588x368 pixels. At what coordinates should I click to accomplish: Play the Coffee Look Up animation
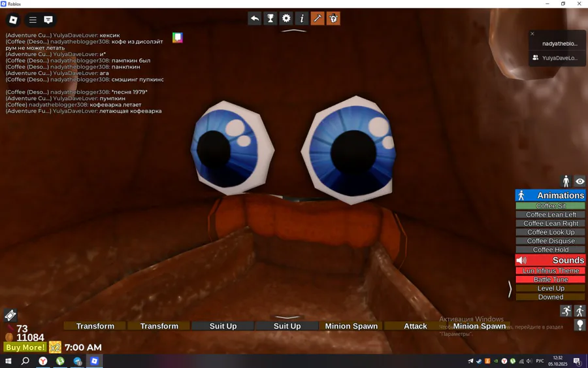(x=551, y=232)
